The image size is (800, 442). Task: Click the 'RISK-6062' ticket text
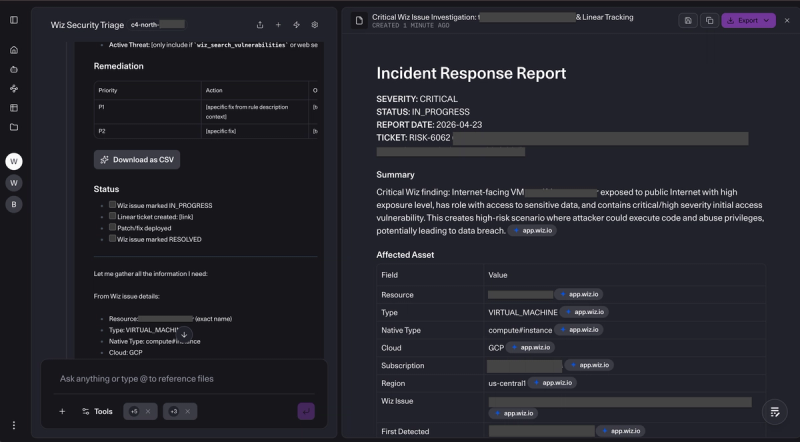point(430,138)
